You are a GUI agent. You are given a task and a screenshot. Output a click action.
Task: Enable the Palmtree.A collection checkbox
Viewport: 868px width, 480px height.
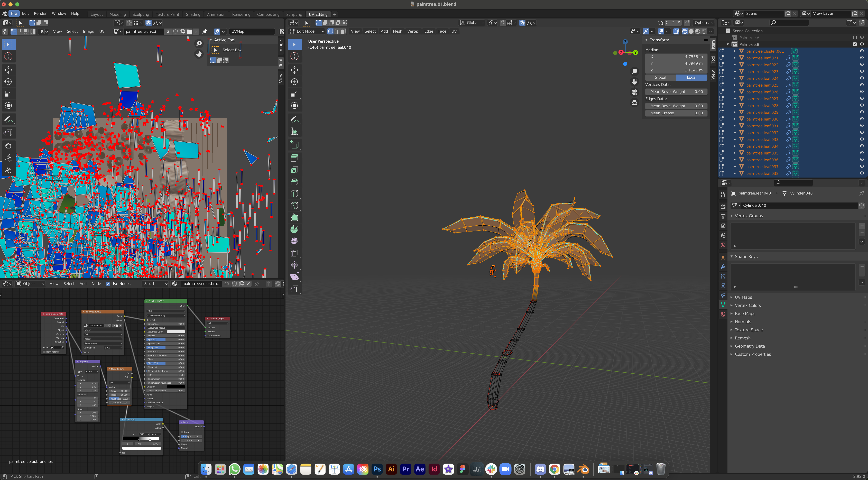click(855, 37)
